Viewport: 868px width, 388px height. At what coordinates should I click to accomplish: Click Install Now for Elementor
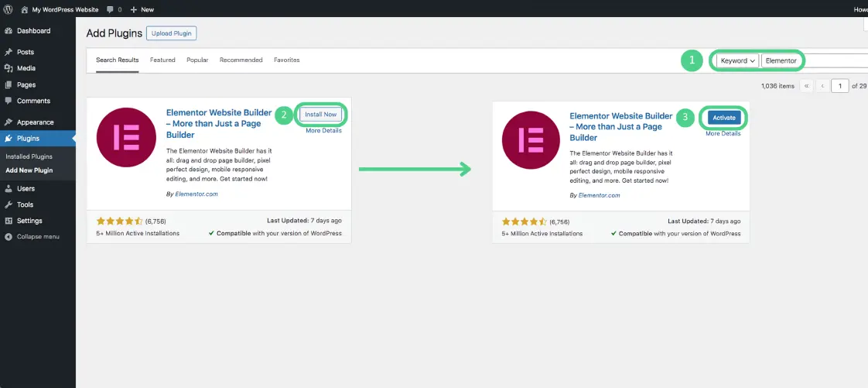[321, 115]
